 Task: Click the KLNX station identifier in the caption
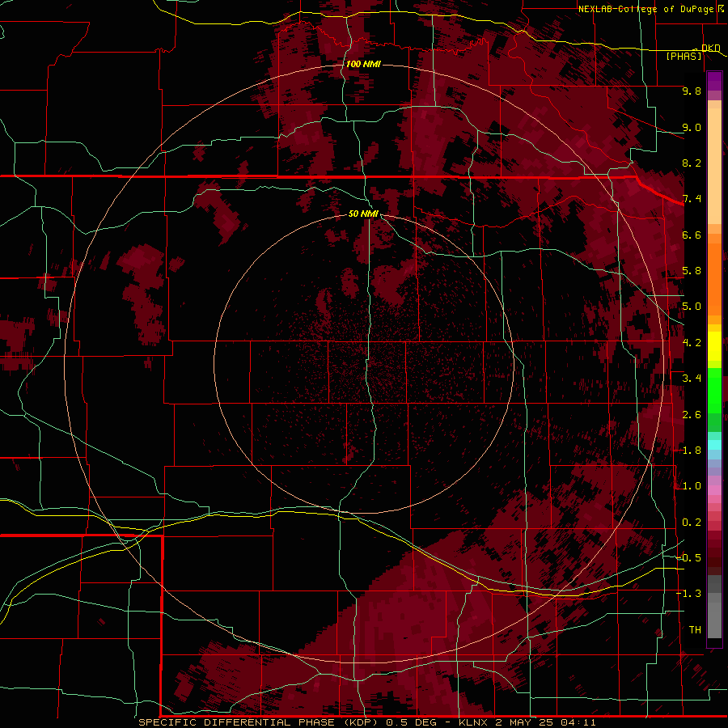pyautogui.click(x=473, y=722)
